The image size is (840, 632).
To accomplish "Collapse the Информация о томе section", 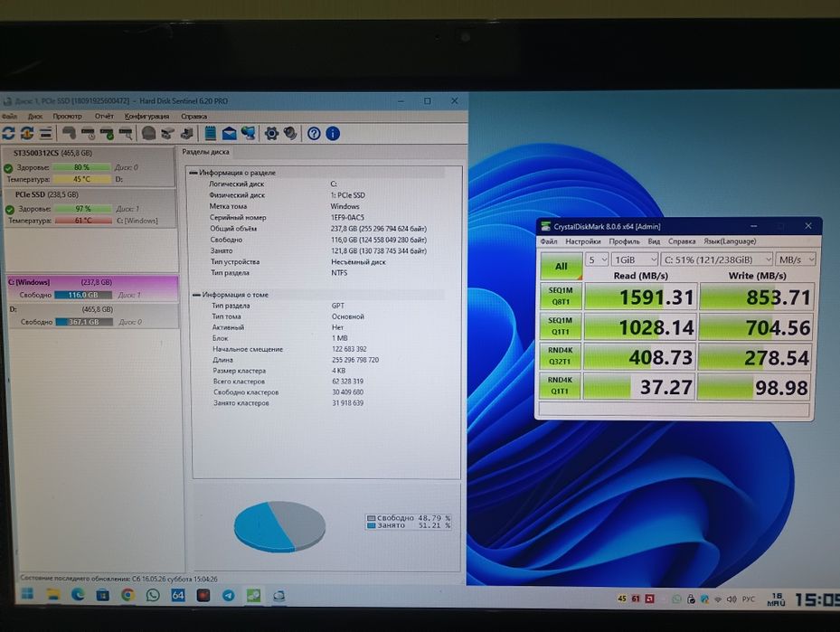I will (x=196, y=295).
